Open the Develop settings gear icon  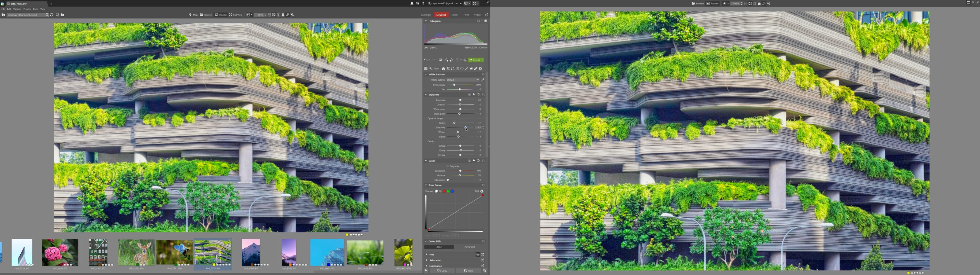point(481,69)
